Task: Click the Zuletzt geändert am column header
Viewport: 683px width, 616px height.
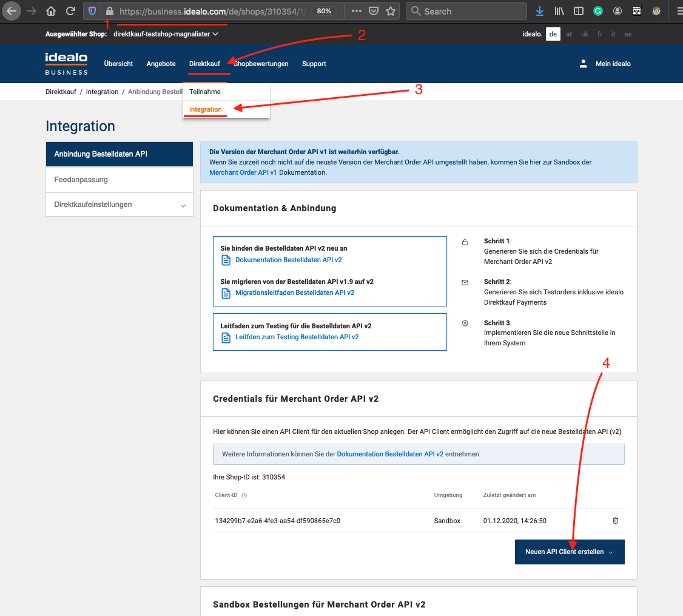Action: pyautogui.click(x=509, y=495)
